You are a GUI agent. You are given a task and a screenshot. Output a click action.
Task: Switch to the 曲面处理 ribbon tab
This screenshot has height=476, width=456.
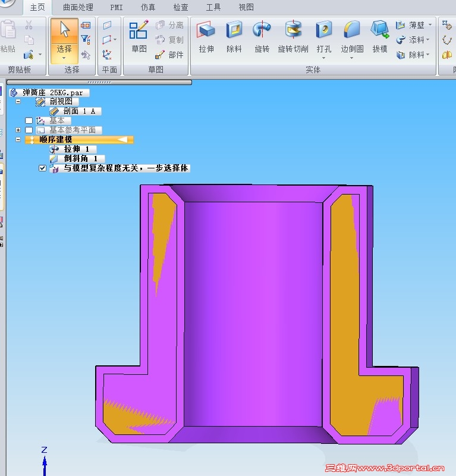click(x=78, y=7)
